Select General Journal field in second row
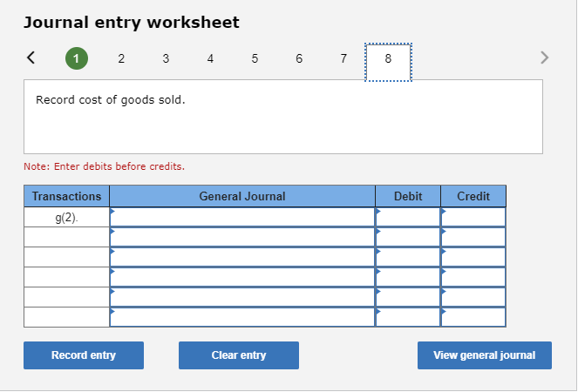Image resolution: width=578 pixels, height=392 pixels. pos(242,237)
